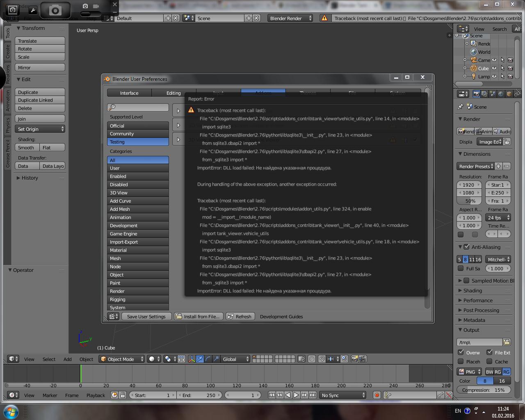
Task: Open the Playback menu in timeline
Action: click(x=96, y=395)
